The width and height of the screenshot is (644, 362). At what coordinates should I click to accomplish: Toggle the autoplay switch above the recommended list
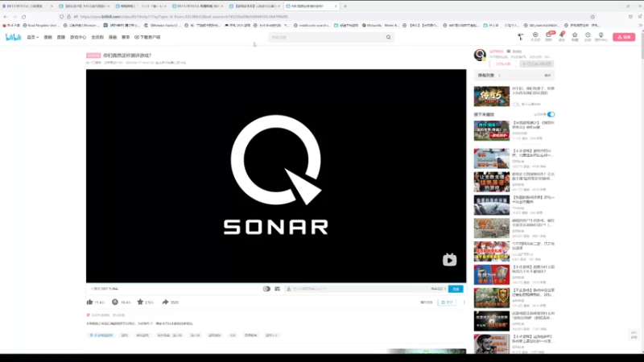click(551, 114)
